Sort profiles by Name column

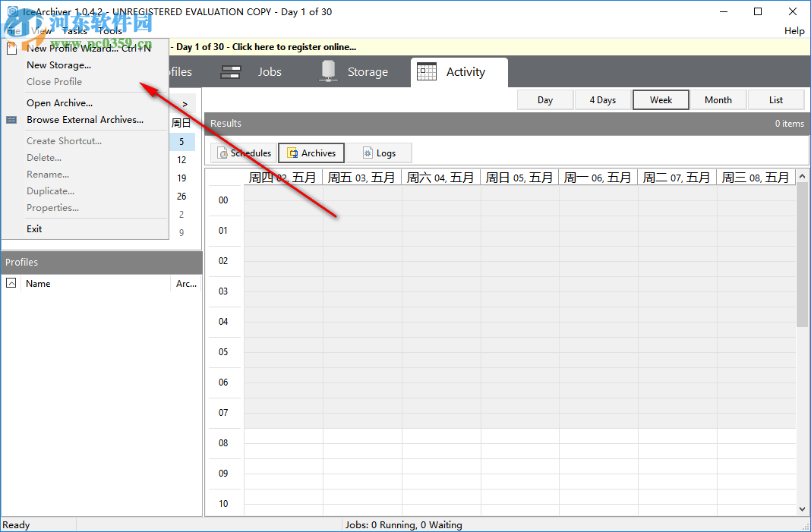(x=96, y=283)
